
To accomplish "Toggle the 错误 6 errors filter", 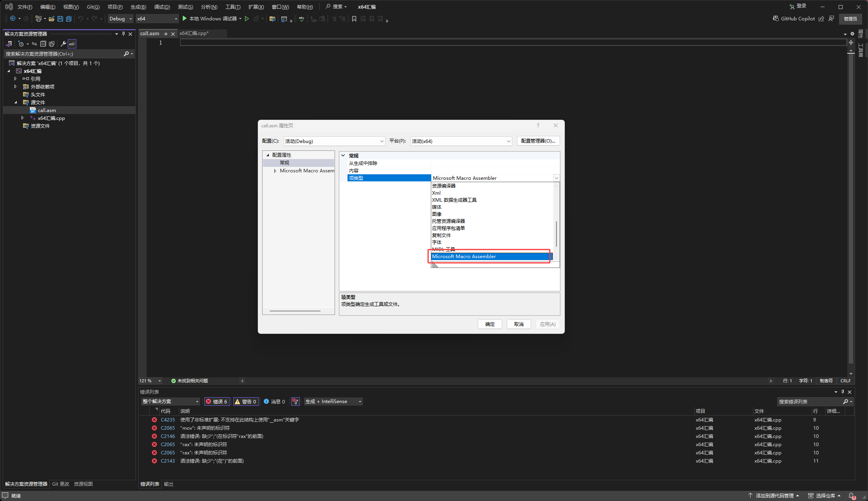I will coord(217,402).
